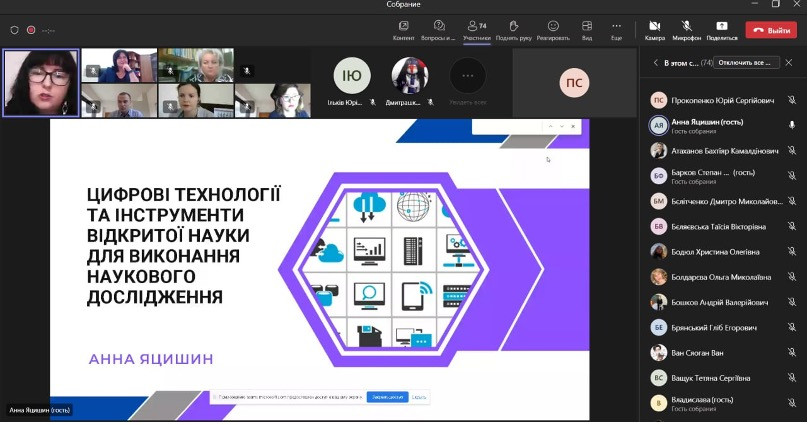
Task: Toggle mic icon for Барков Степан
Action: (791, 176)
